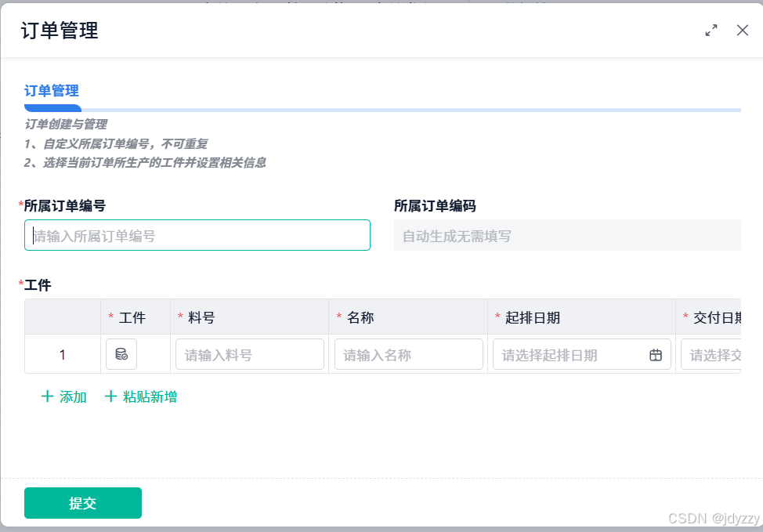Click the 订单创建与管理 description line
The width and height of the screenshot is (763, 532).
(x=66, y=124)
